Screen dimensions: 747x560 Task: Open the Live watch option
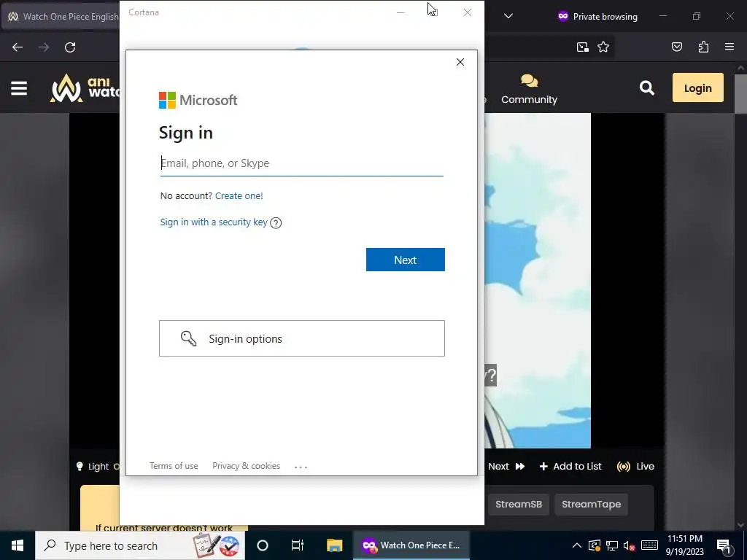click(635, 466)
